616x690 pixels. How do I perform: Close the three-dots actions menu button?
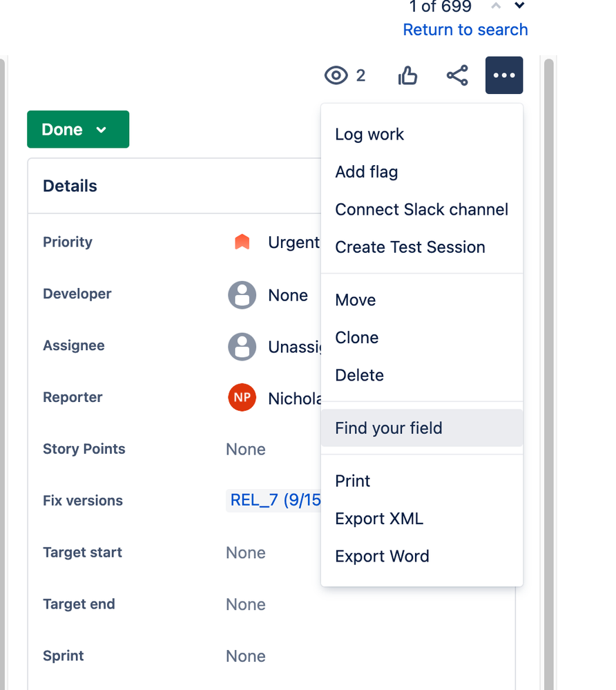coord(504,75)
